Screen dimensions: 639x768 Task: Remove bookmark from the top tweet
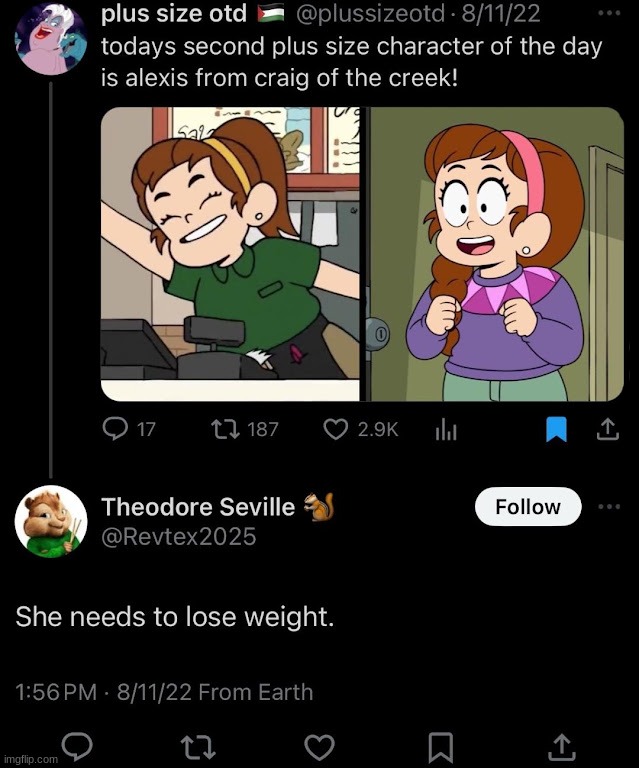(x=556, y=430)
